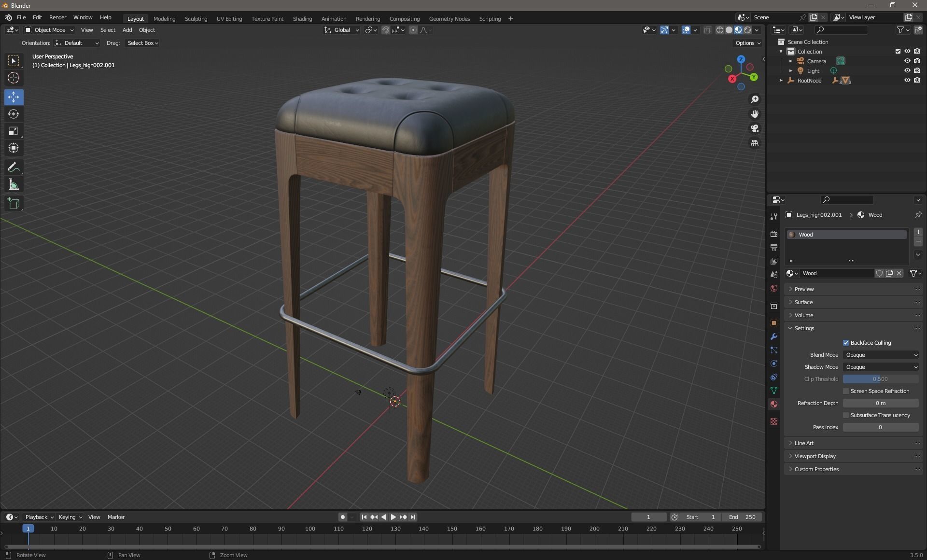Open the Physics properties tab
Image resolution: width=927 pixels, height=560 pixels.
point(774,364)
